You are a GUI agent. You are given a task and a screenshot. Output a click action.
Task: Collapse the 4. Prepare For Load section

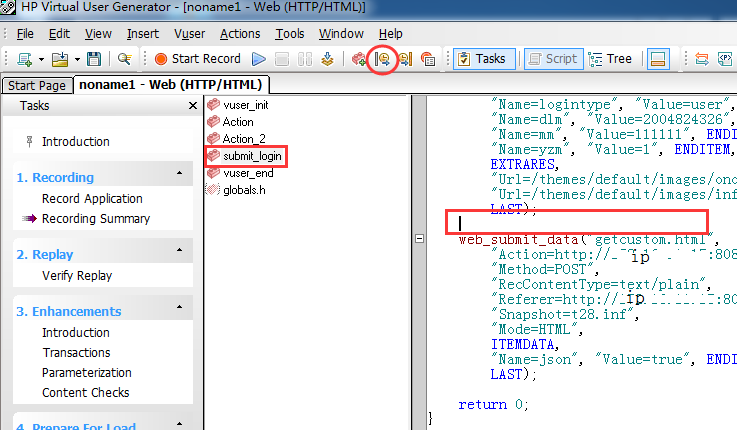tap(180, 423)
